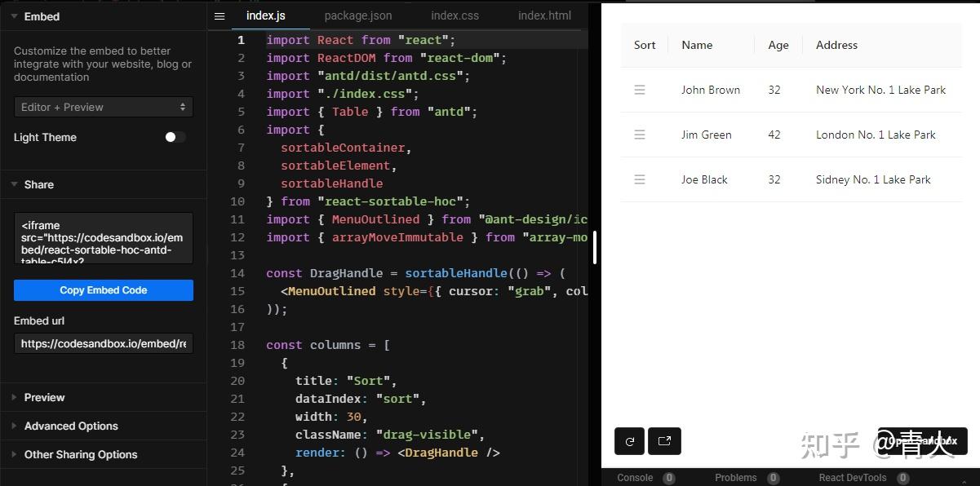Open preview in new window icon
This screenshot has height=486, width=980.
664,441
